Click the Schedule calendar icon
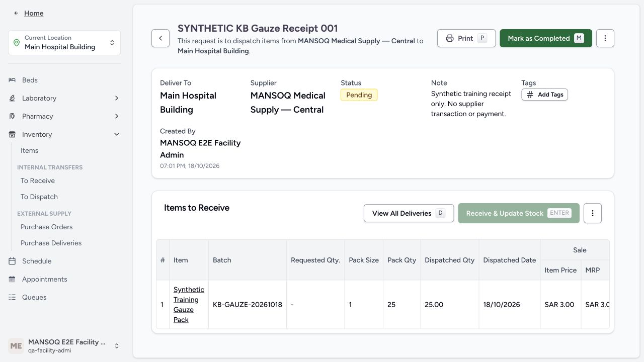 (12, 261)
